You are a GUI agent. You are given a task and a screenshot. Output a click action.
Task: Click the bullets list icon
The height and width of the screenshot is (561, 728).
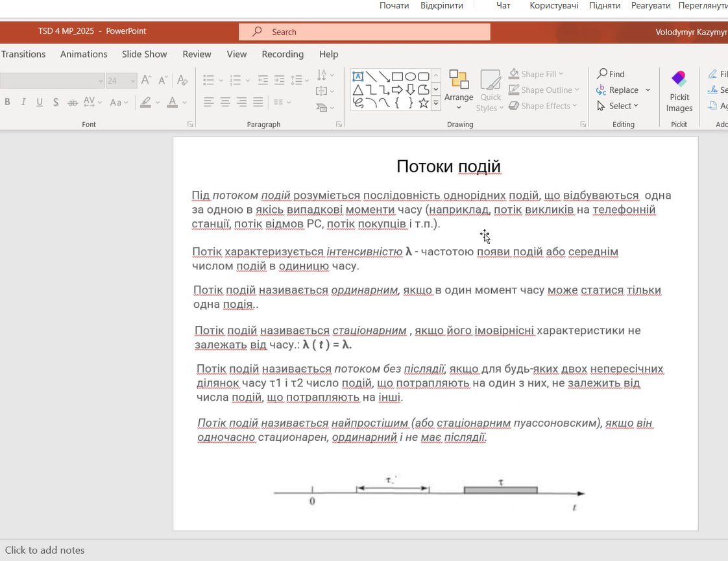[208, 81]
